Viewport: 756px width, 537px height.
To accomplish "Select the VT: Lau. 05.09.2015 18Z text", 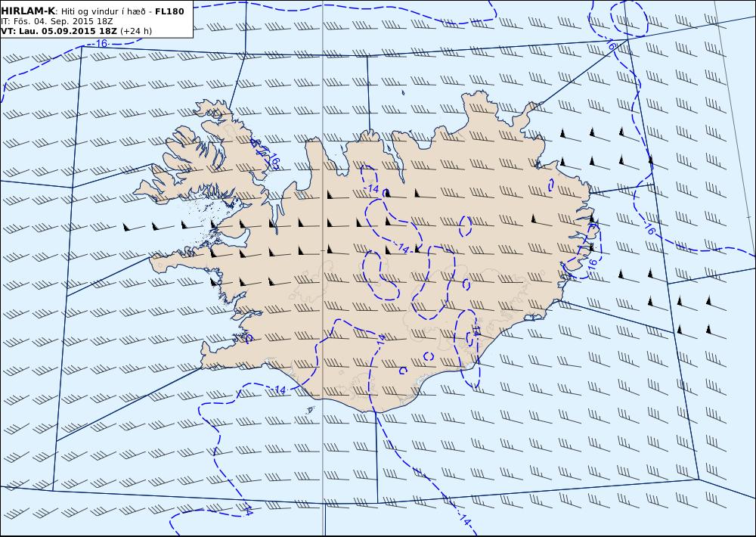I will pos(59,31).
